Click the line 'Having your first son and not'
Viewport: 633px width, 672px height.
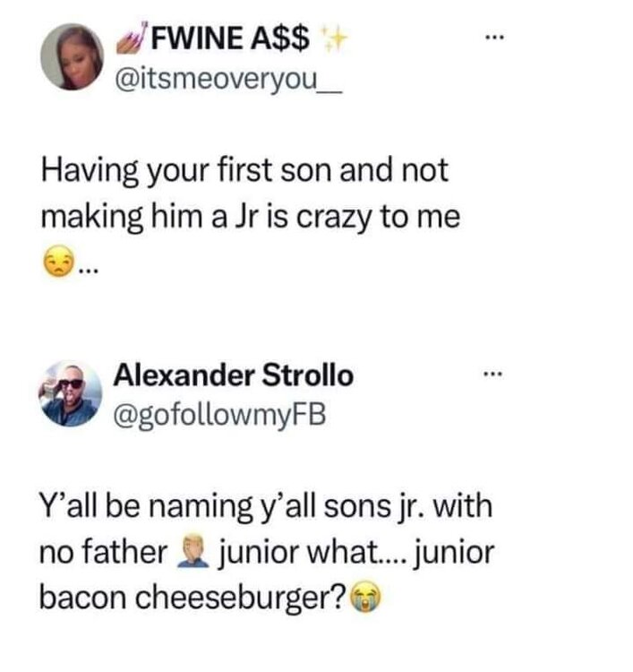click(x=244, y=173)
